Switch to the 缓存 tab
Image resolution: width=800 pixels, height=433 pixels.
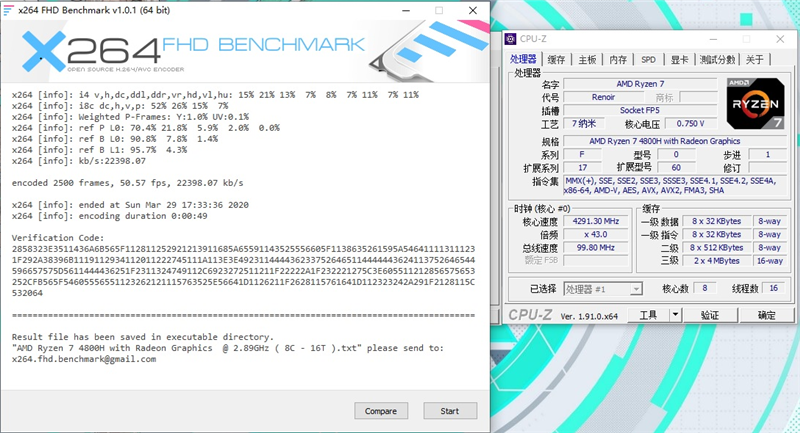[x=556, y=60]
